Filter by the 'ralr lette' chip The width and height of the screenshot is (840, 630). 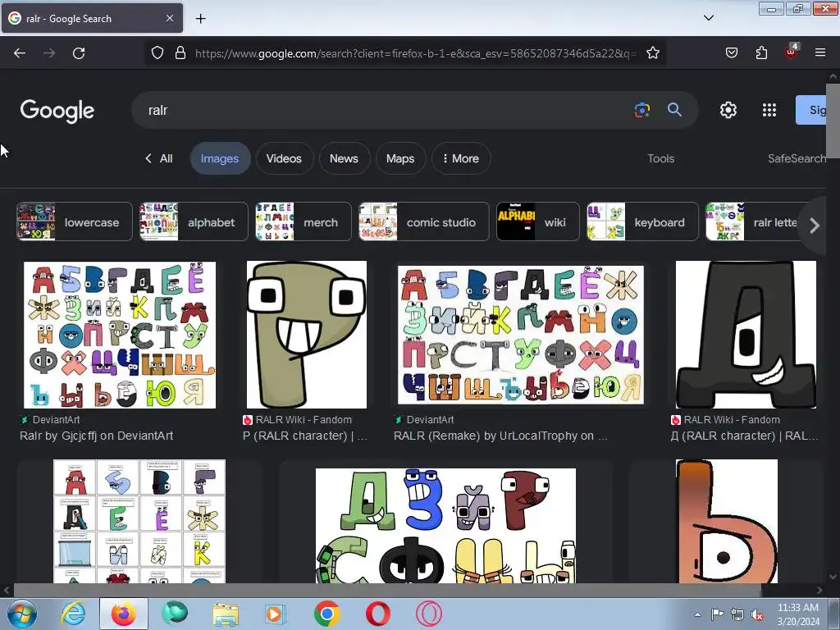tap(753, 221)
